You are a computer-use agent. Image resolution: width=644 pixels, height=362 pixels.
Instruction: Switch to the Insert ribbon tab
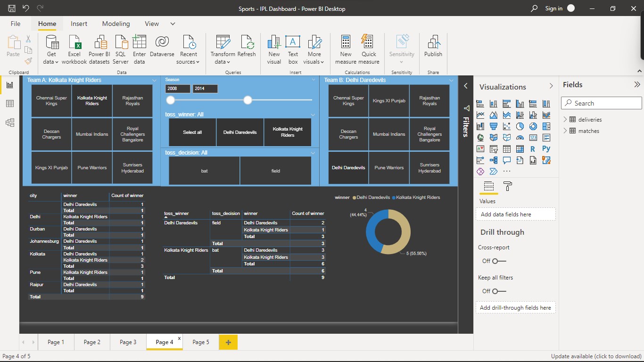[79, 24]
